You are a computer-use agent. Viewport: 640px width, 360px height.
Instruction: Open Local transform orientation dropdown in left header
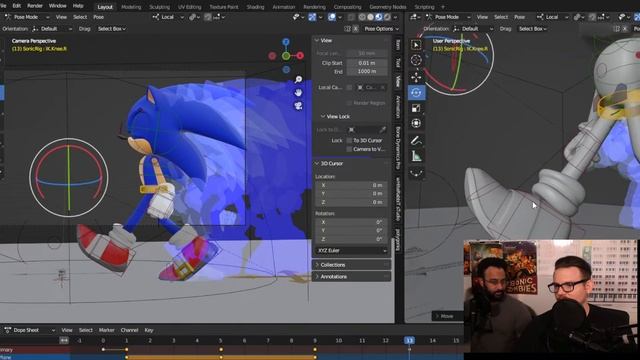tap(168, 17)
